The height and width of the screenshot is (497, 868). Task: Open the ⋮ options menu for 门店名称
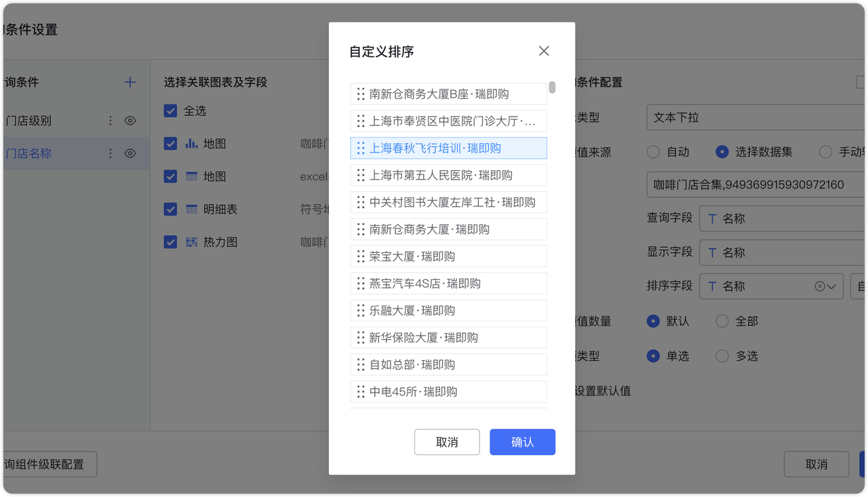tap(110, 153)
